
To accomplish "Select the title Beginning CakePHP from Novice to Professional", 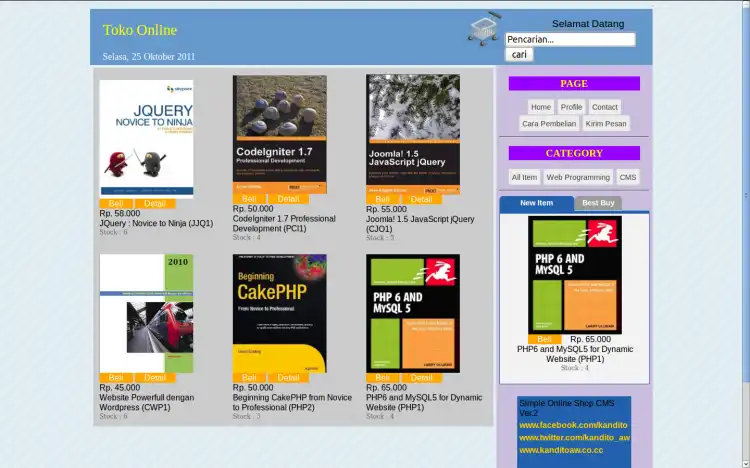I will 292,402.
